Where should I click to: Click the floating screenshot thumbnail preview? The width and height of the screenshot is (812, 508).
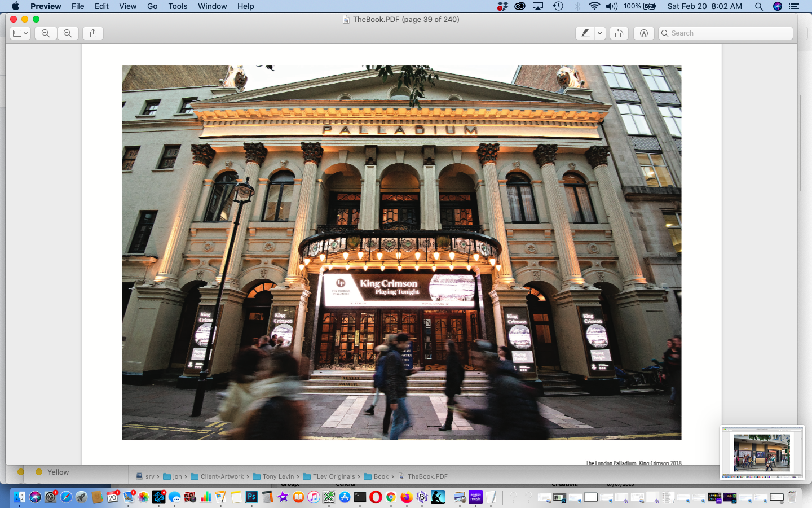tap(762, 452)
